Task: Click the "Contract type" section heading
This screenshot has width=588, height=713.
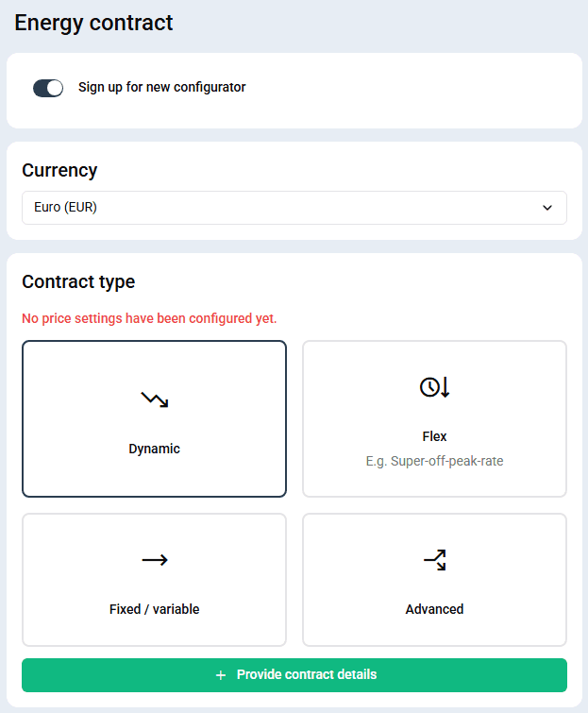Action: click(x=78, y=281)
